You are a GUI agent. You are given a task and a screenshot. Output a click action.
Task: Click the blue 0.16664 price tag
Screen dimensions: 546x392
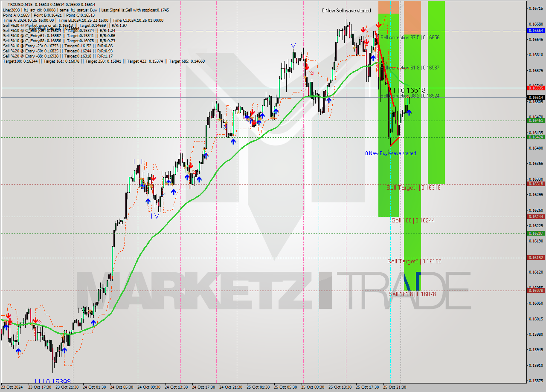(x=536, y=31)
